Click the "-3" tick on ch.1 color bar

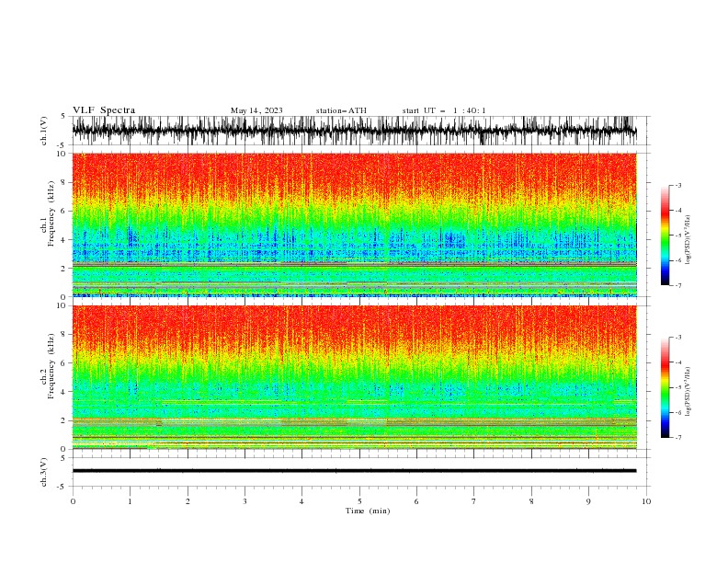pos(678,185)
